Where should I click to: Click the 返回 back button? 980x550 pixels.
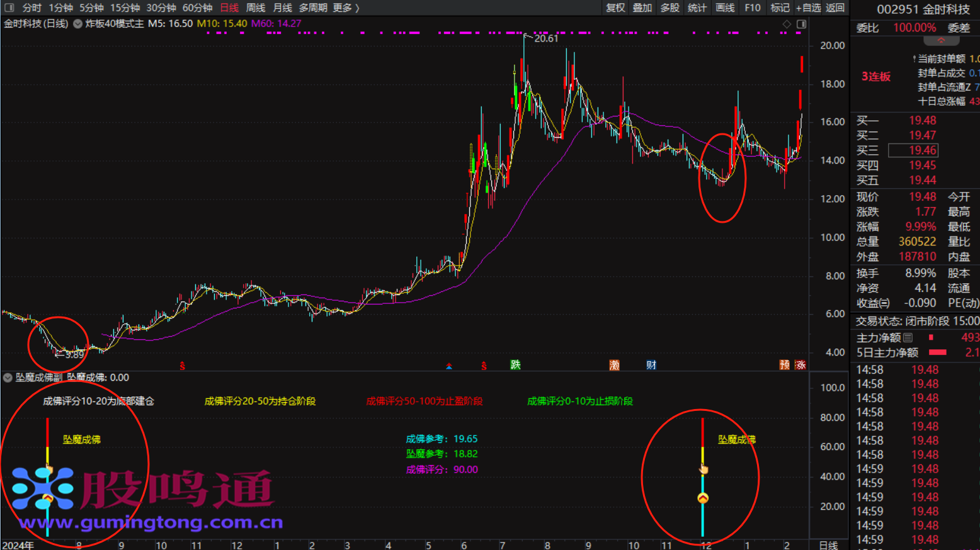click(x=835, y=8)
